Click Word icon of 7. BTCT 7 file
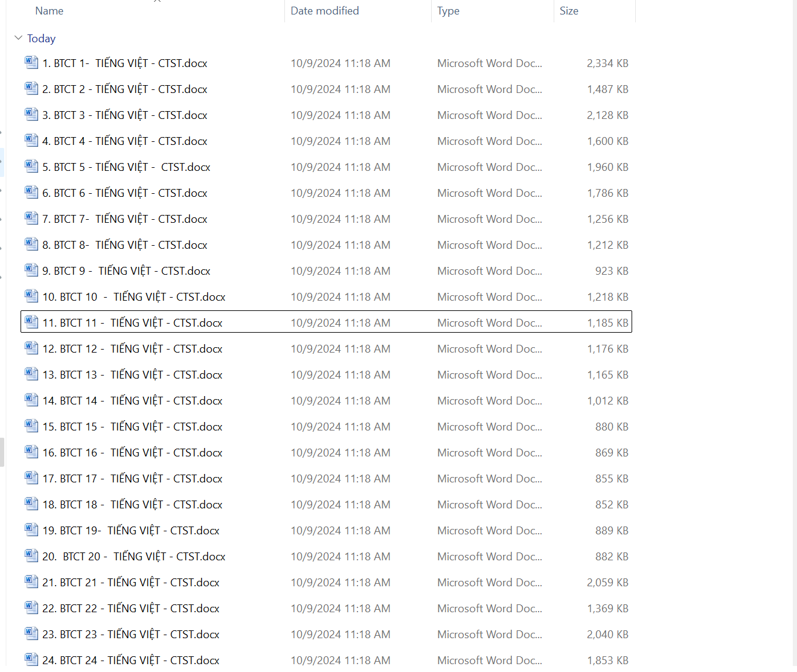Image resolution: width=797 pixels, height=672 pixels. [x=31, y=218]
